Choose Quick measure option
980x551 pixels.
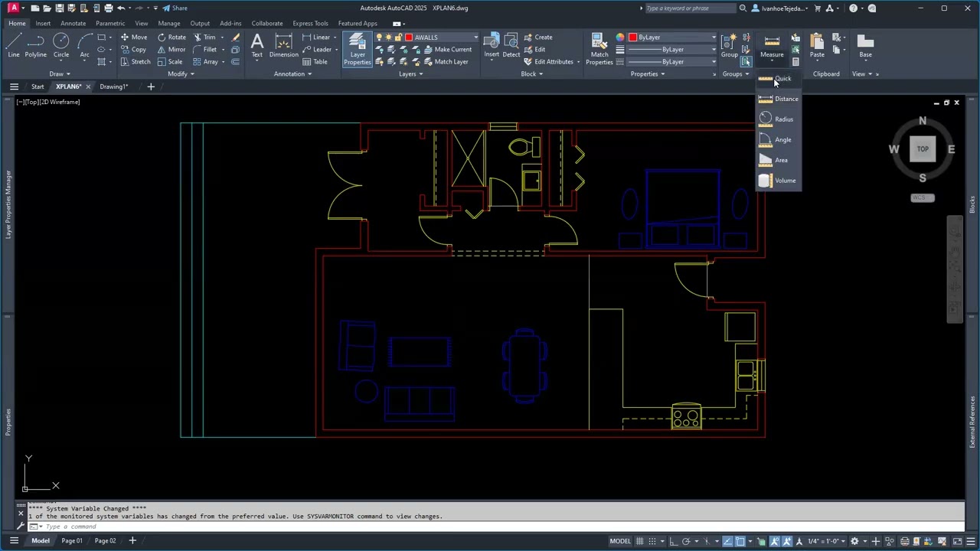(x=778, y=79)
